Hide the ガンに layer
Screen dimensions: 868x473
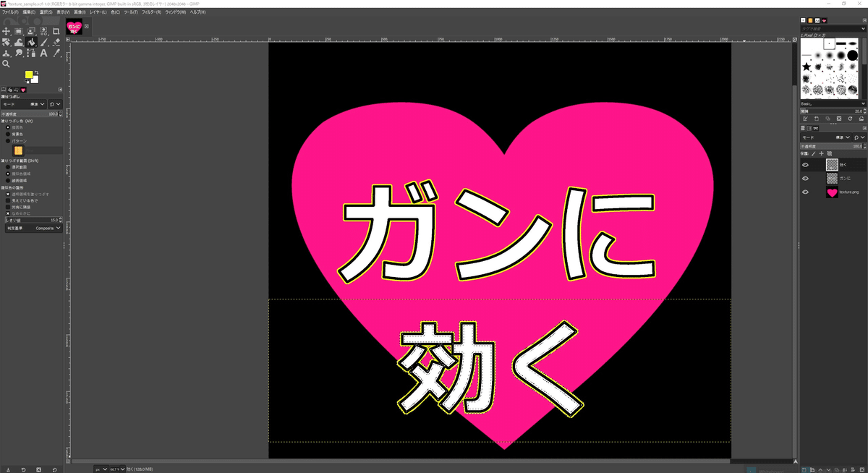point(805,178)
